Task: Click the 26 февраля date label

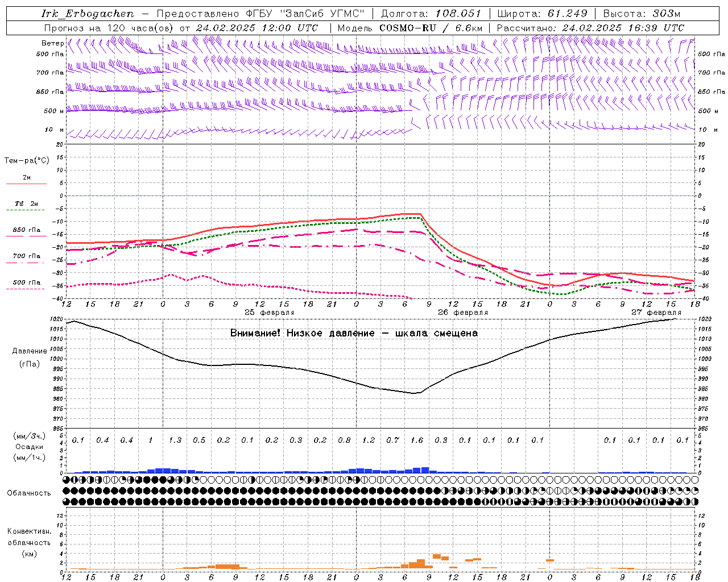Action: coord(463,313)
